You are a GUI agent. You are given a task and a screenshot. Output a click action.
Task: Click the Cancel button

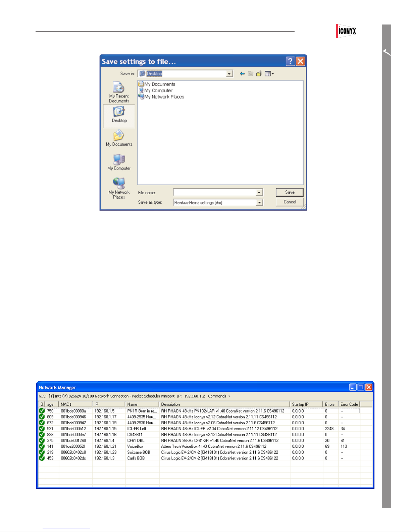290,202
